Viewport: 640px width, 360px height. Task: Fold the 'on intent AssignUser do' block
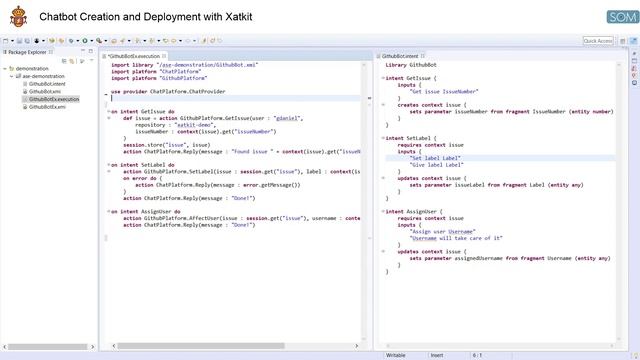tap(109, 211)
